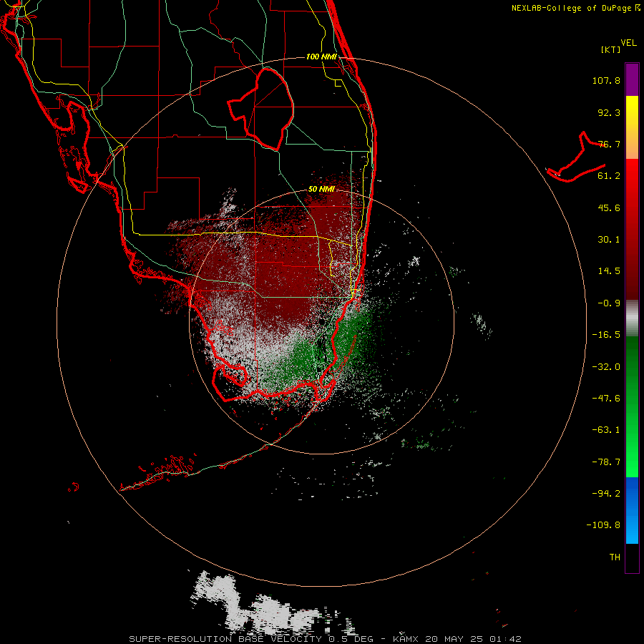
Task: Click the 61.2 velocity scale label
Action: click(609, 176)
